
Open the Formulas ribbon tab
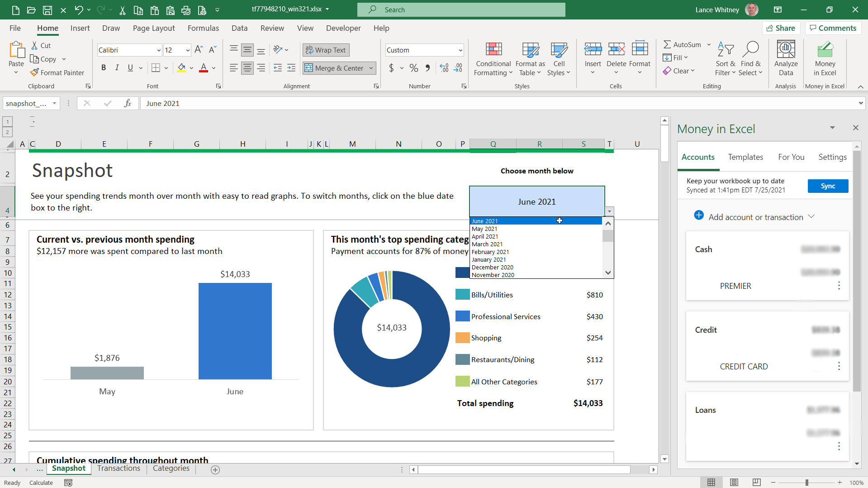pyautogui.click(x=203, y=28)
